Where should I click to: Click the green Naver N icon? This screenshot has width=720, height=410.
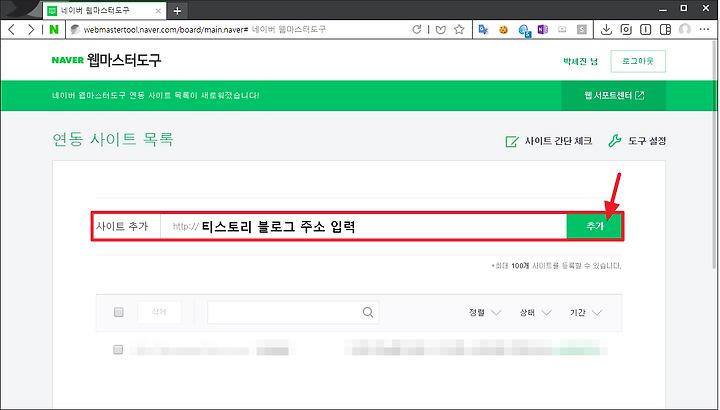(x=54, y=30)
